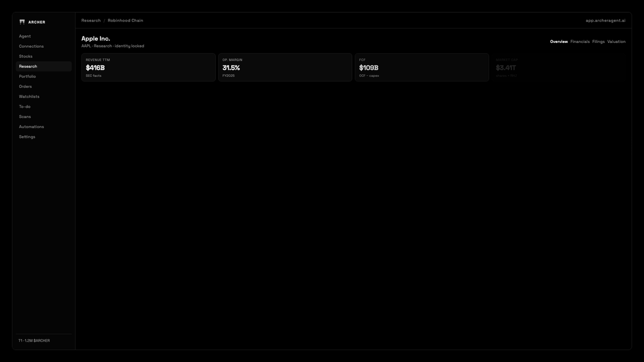
Task: Select the Revenue TTM $416B card
Action: pos(149,68)
